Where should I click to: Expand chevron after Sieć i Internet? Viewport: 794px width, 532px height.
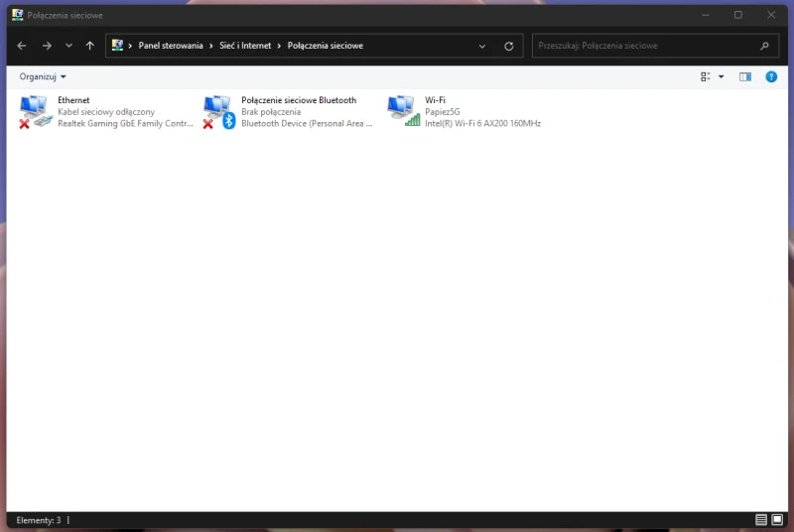[x=279, y=46]
